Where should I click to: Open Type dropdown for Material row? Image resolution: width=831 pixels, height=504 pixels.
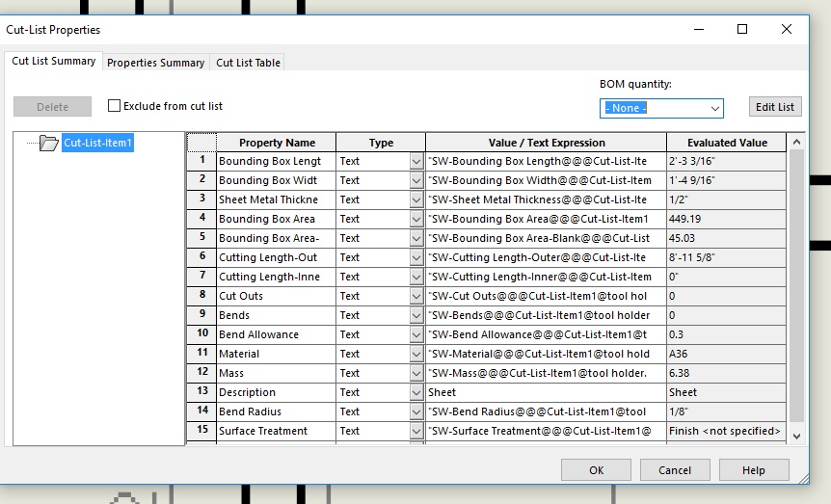416,354
